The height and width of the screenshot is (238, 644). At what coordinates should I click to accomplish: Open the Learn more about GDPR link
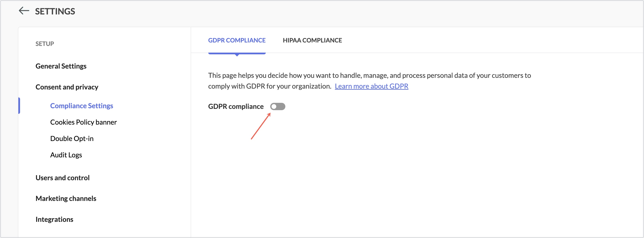point(372,86)
